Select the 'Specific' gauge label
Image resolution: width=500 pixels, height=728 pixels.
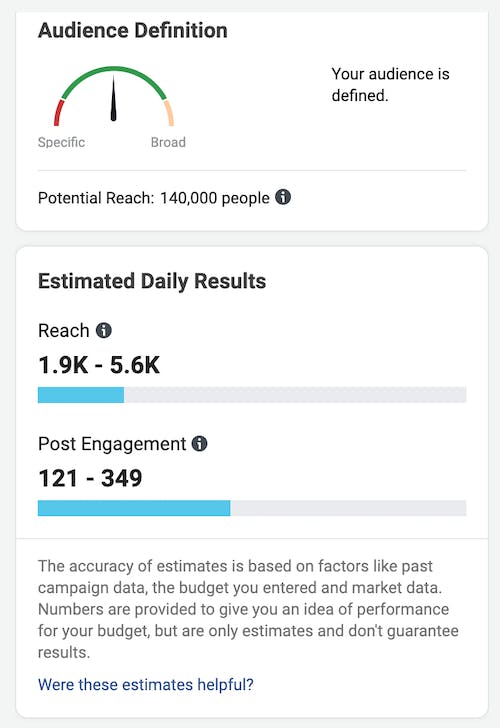point(61,142)
